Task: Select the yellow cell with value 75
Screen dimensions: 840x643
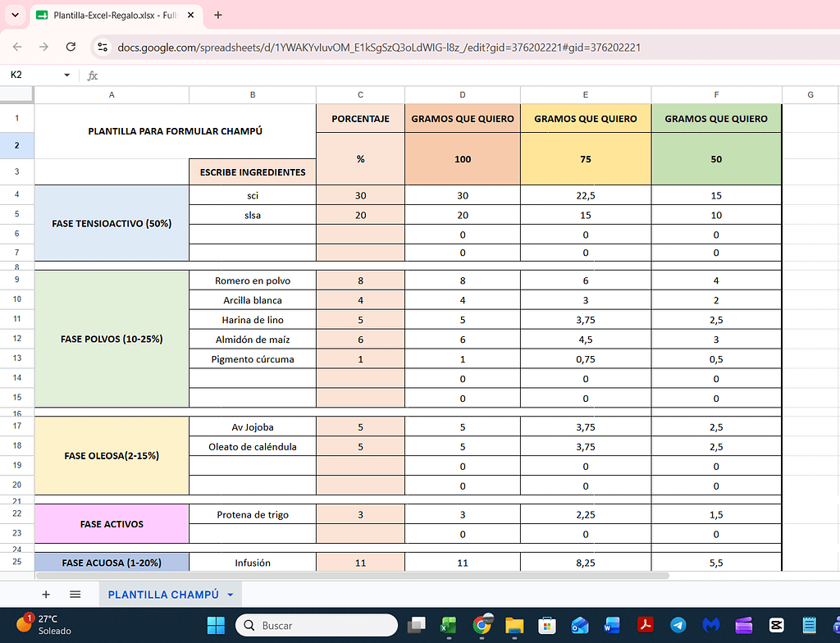Action: 586,158
